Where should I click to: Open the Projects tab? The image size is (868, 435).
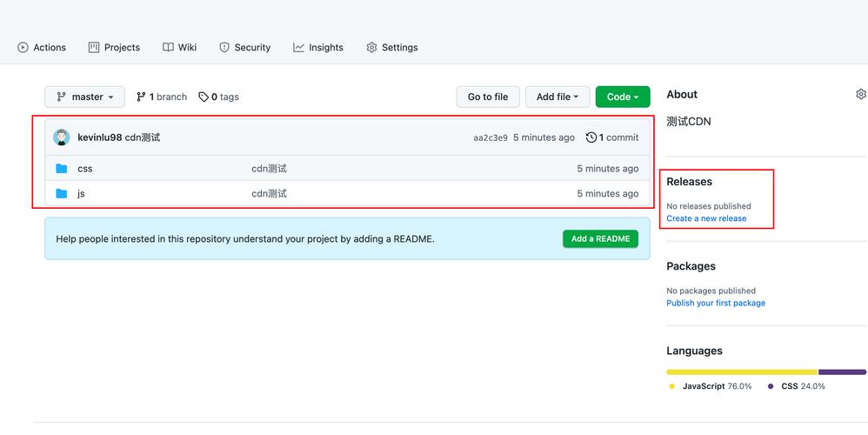click(114, 48)
